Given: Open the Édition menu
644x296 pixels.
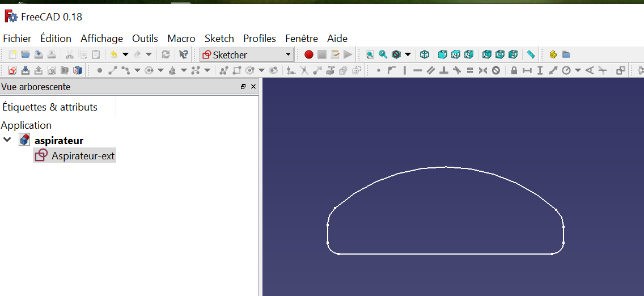Looking at the screenshot, I should 56,39.
